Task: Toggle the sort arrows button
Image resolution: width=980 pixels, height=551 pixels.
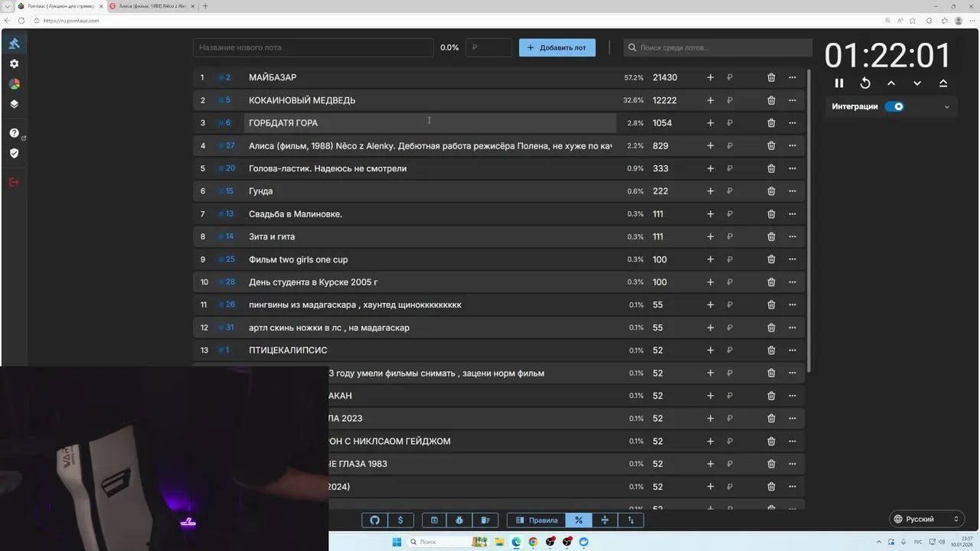Action: point(631,520)
